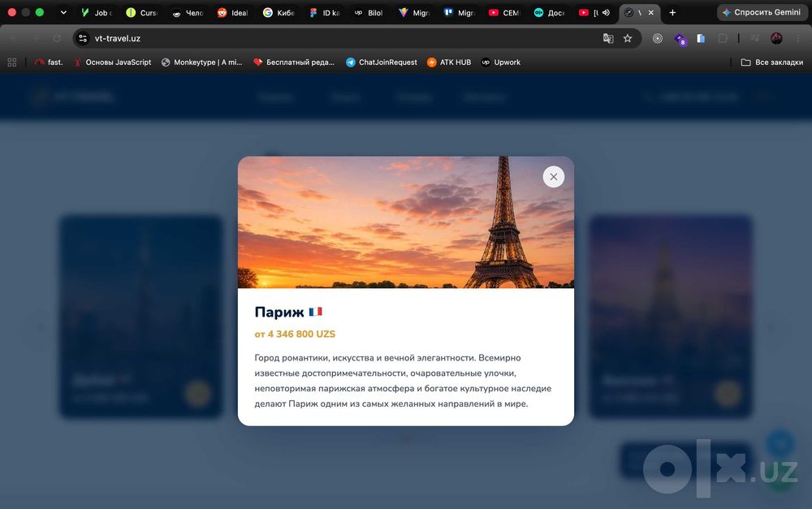Open the ATK HUB bookmark
The height and width of the screenshot is (509, 812).
point(449,63)
